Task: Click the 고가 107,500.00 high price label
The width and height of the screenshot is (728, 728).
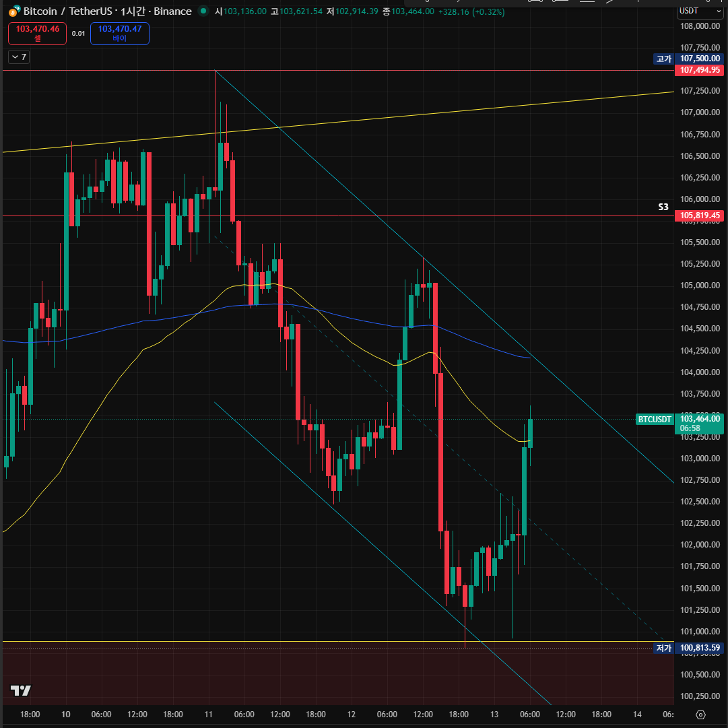Action: point(688,59)
